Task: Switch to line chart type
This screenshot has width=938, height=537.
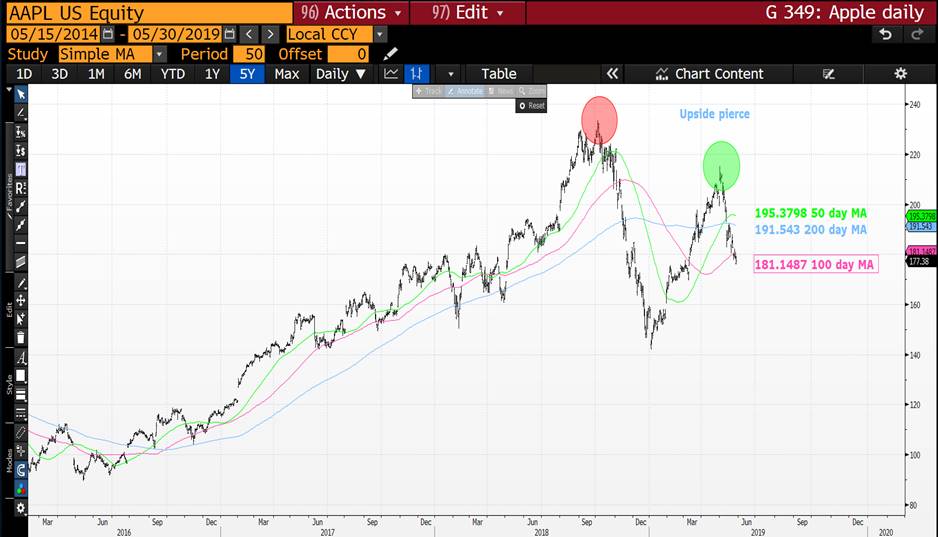Action: click(x=391, y=74)
